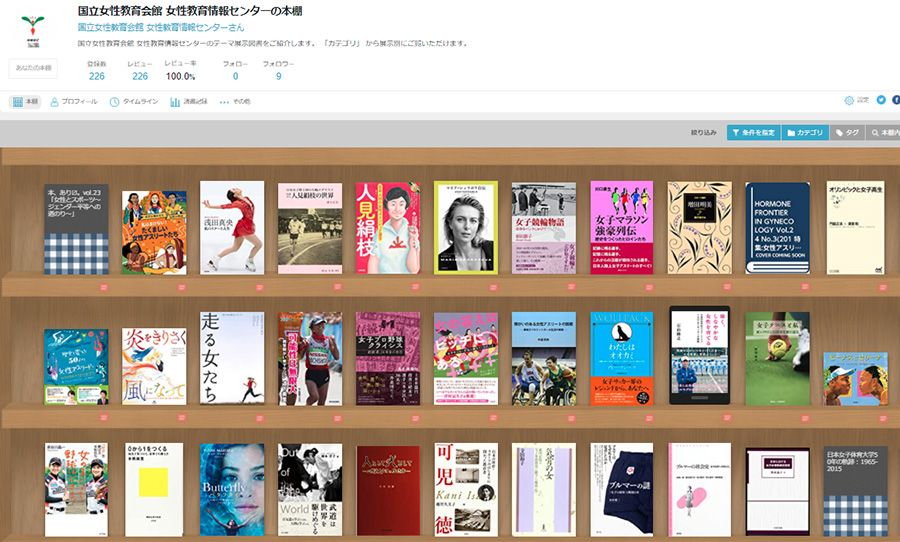This screenshot has width=900, height=542.
Task: Open the Maria Sharapova portrait book cover
Action: 465,227
